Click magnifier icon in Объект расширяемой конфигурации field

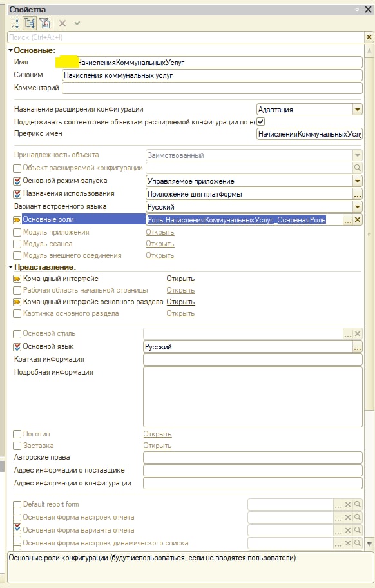[x=358, y=168]
